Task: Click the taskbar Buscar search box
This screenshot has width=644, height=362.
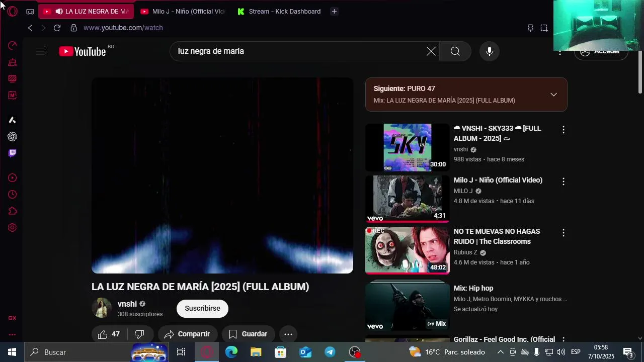Action: [x=97, y=352]
